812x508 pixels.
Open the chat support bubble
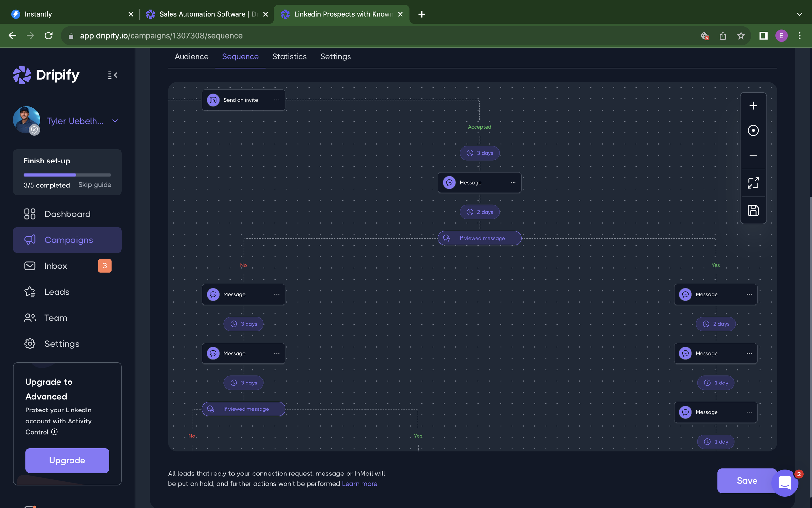784,483
